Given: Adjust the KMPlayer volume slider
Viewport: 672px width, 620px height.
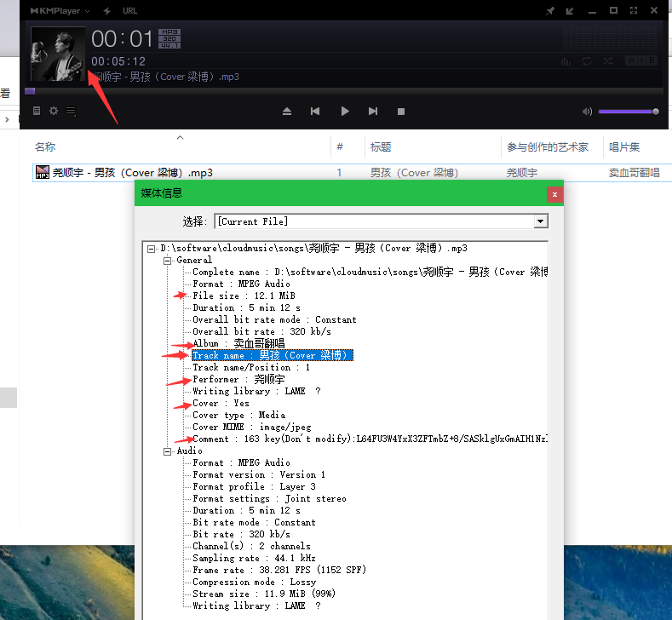Looking at the screenshot, I should point(629,112).
